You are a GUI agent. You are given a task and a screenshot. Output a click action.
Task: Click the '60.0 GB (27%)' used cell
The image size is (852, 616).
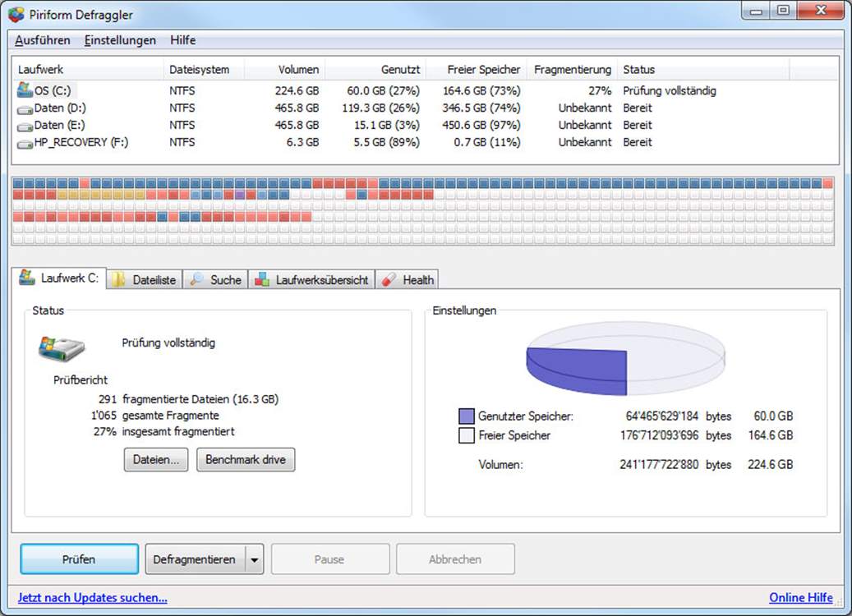383,90
